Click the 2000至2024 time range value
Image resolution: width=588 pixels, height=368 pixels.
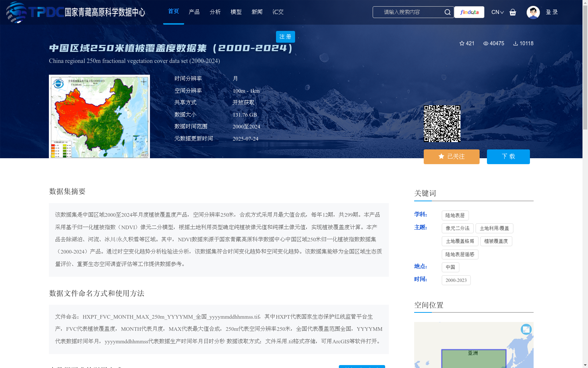click(x=246, y=127)
